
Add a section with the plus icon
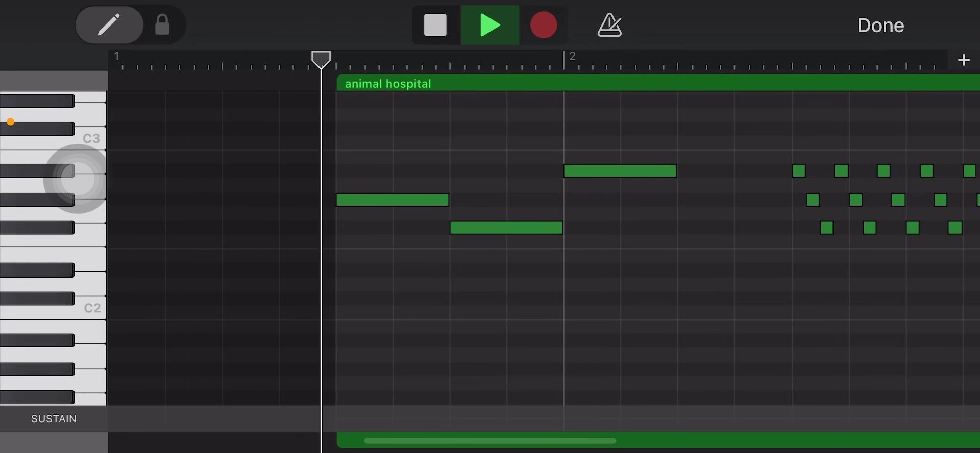click(964, 60)
